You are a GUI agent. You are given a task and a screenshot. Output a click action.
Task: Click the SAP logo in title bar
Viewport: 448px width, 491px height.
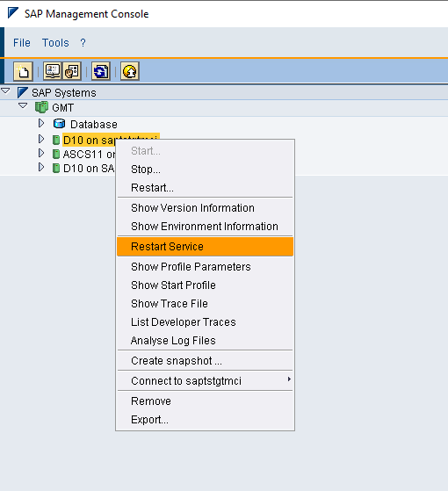(13, 13)
